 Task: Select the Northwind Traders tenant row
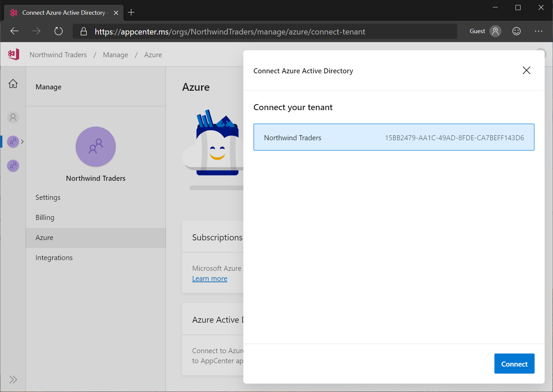(x=394, y=137)
